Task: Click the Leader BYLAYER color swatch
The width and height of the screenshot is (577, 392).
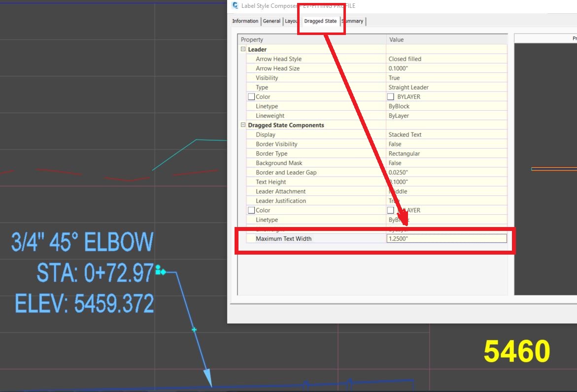Action: [x=390, y=97]
